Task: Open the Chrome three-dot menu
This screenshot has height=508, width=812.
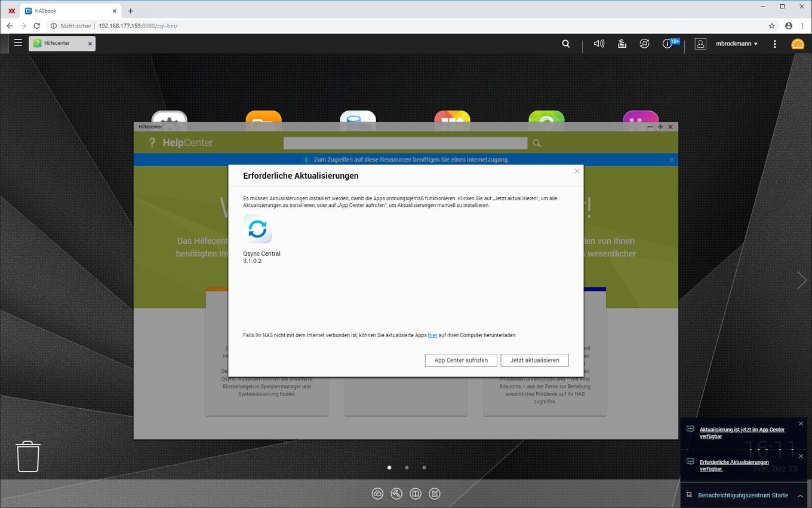Action: [x=802, y=26]
